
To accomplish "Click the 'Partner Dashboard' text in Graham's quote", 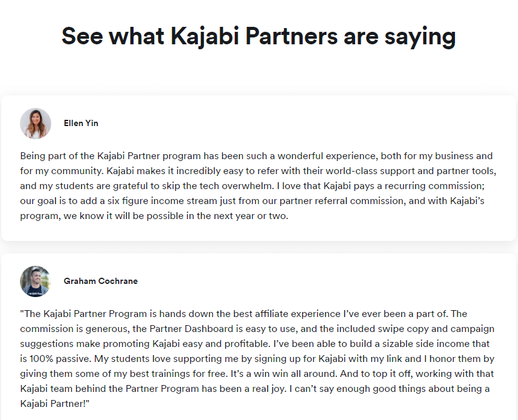I will [x=191, y=329].
